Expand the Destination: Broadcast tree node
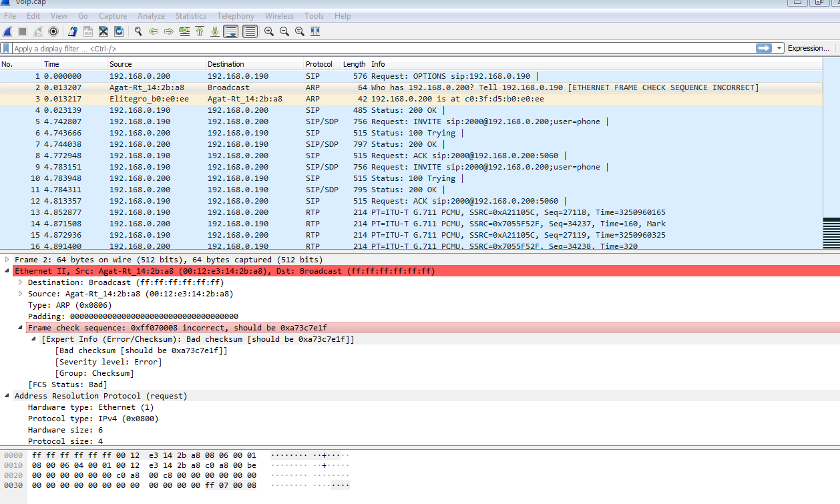Image resolution: width=840 pixels, height=504 pixels. tap(21, 282)
